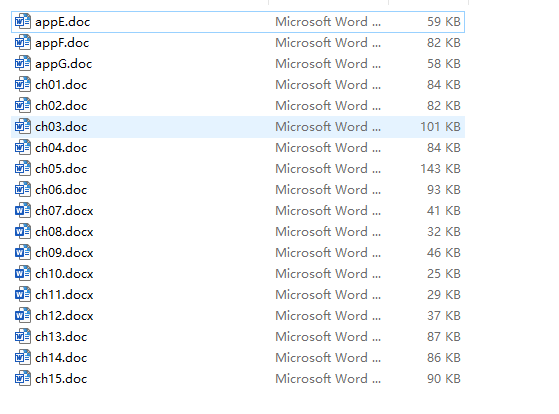Viewport: 559px width, 414px height.
Task: Click the Word icon of ch15.doc
Action: pyautogui.click(x=22, y=379)
